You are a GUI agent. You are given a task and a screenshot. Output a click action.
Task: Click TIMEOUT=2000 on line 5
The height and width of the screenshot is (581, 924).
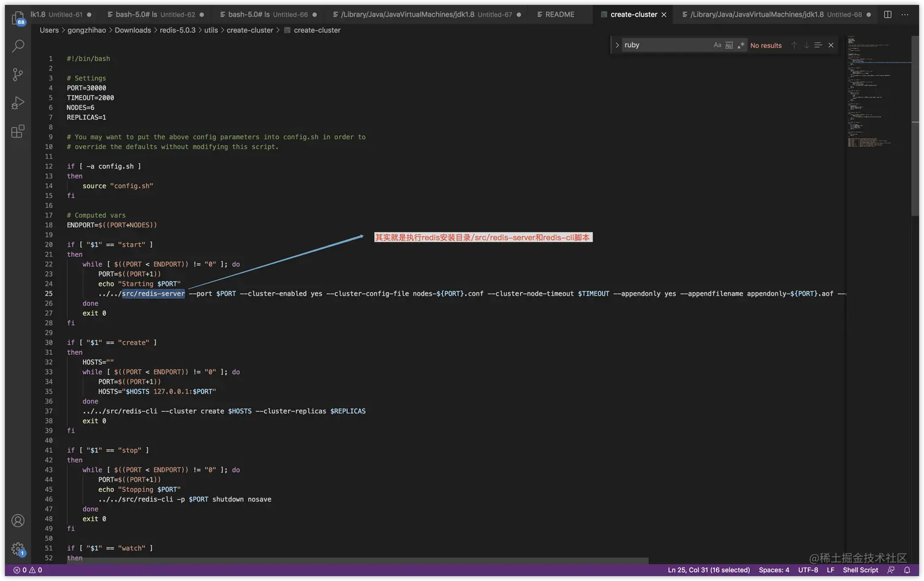pyautogui.click(x=90, y=98)
